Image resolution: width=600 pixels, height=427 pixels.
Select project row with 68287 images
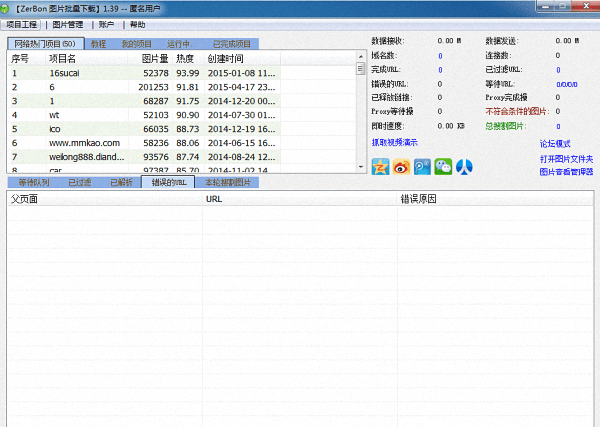144,101
